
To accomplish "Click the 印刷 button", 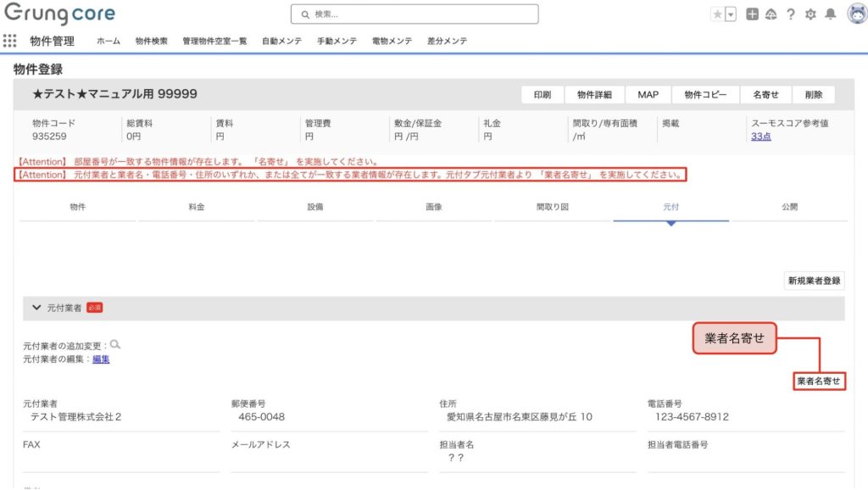I will pyautogui.click(x=542, y=95).
